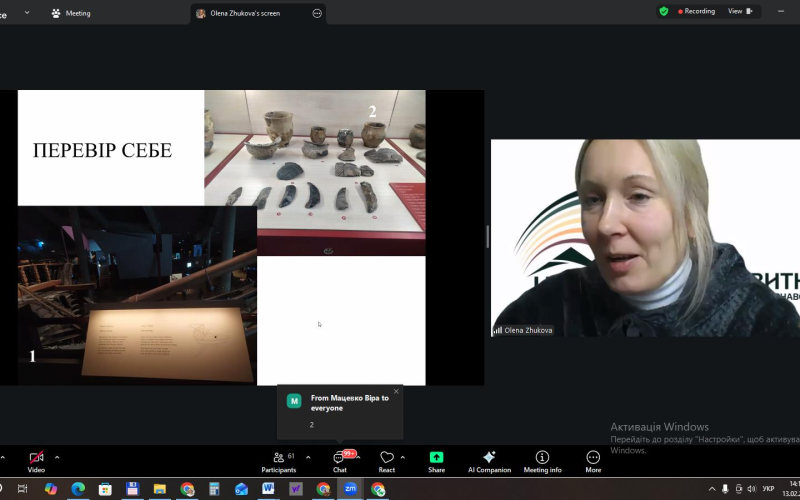Open Olena Zhukova's screen share options

click(x=317, y=13)
